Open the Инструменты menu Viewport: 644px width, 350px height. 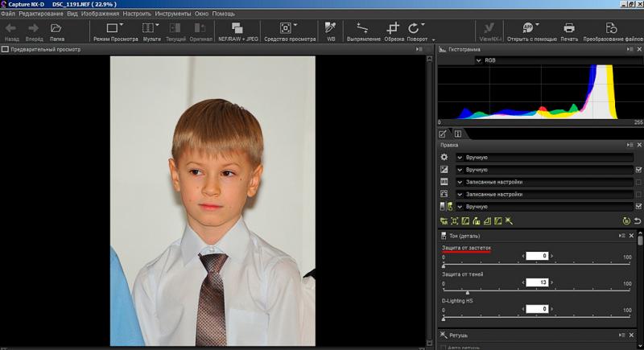[173, 14]
